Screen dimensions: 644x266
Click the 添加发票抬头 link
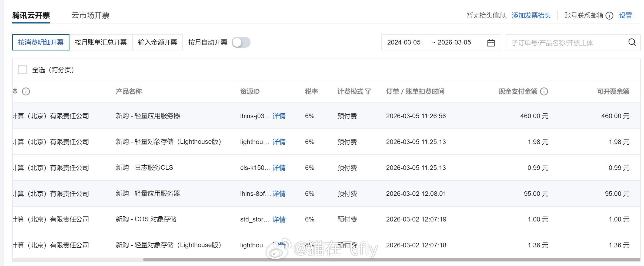530,16
